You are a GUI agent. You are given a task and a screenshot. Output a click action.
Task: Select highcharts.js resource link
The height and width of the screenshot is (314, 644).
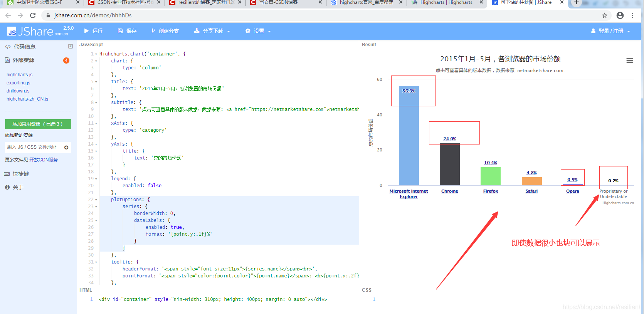(x=19, y=75)
